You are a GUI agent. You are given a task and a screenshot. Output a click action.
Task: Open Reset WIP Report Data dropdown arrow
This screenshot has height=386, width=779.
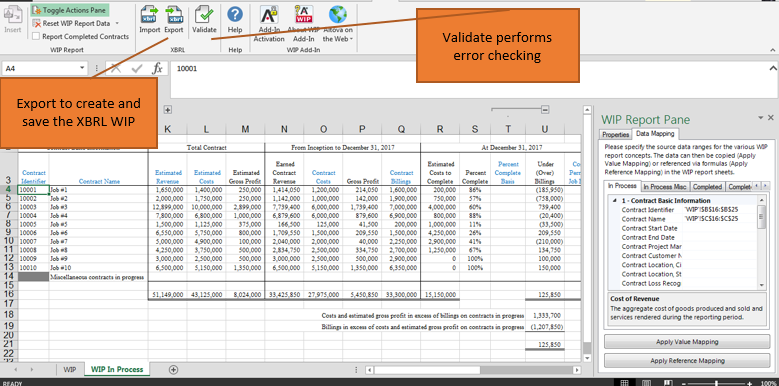pyautogui.click(x=117, y=23)
